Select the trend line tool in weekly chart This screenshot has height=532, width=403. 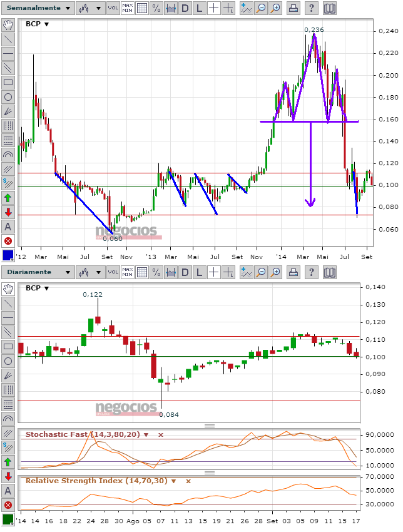(8, 39)
